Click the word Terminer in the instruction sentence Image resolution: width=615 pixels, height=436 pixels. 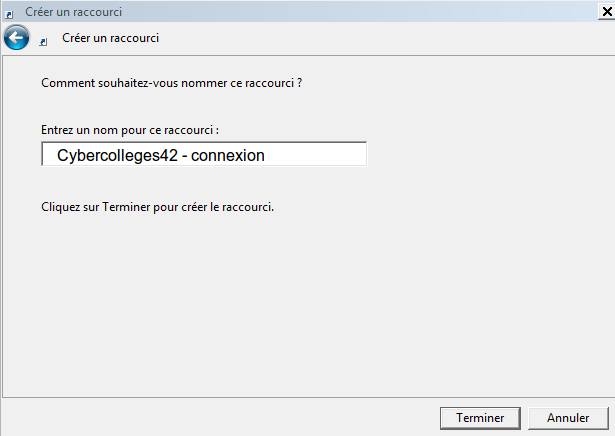click(112, 208)
